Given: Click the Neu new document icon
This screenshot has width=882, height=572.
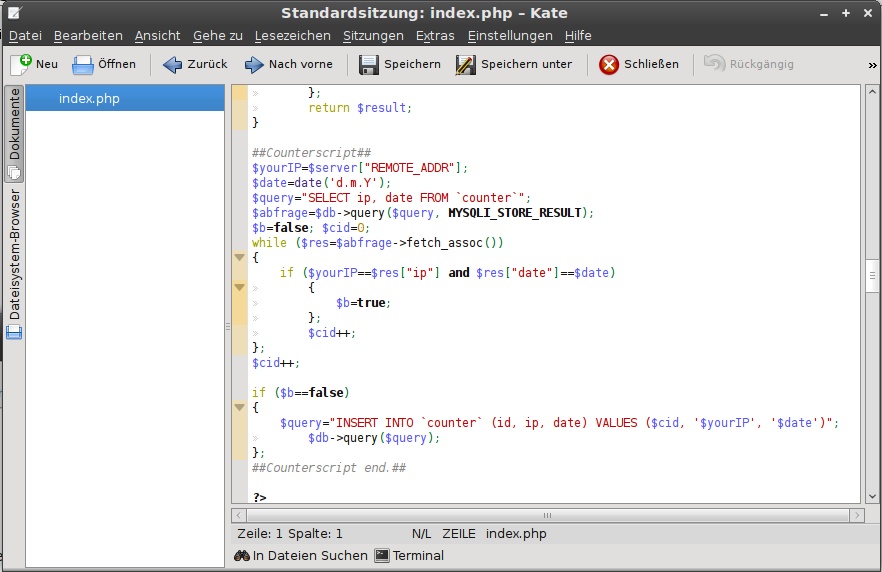Looking at the screenshot, I should click(21, 64).
